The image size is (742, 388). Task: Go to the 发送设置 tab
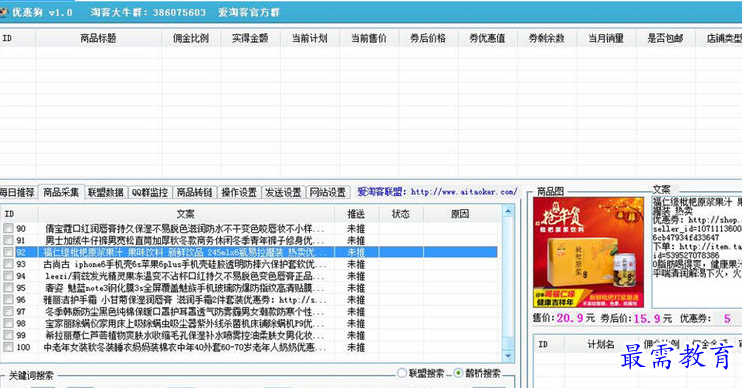tap(283, 192)
